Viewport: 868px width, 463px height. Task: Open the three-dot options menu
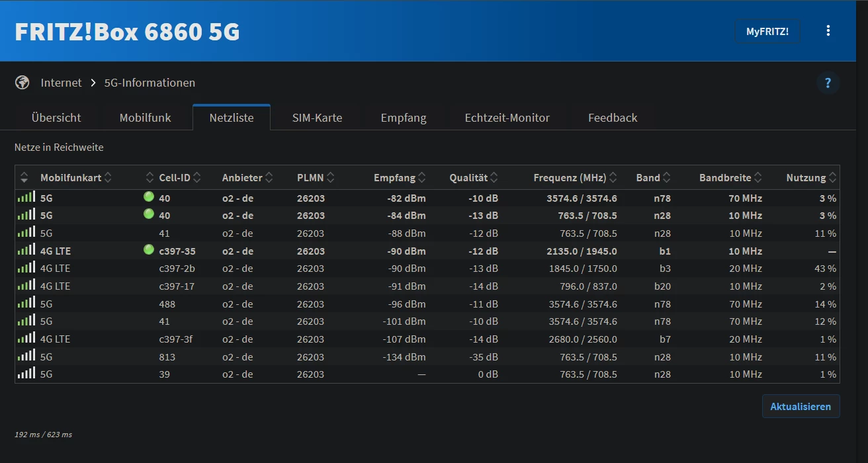[828, 31]
